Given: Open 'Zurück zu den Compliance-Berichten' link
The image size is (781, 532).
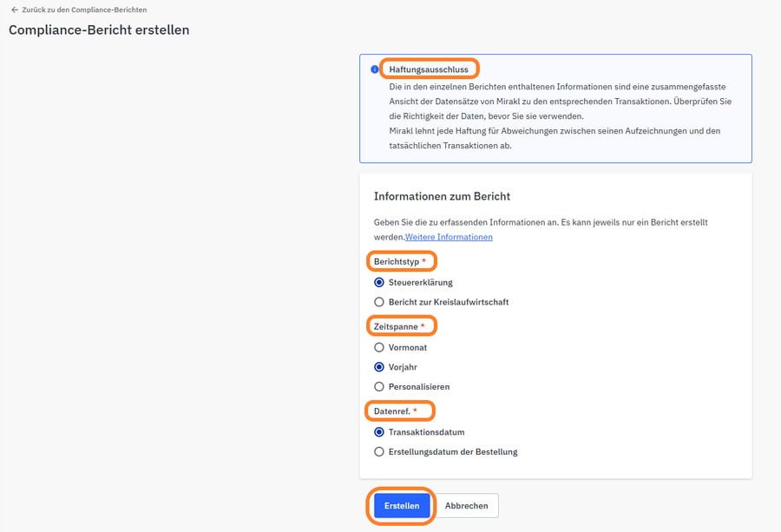Looking at the screenshot, I should [83, 10].
